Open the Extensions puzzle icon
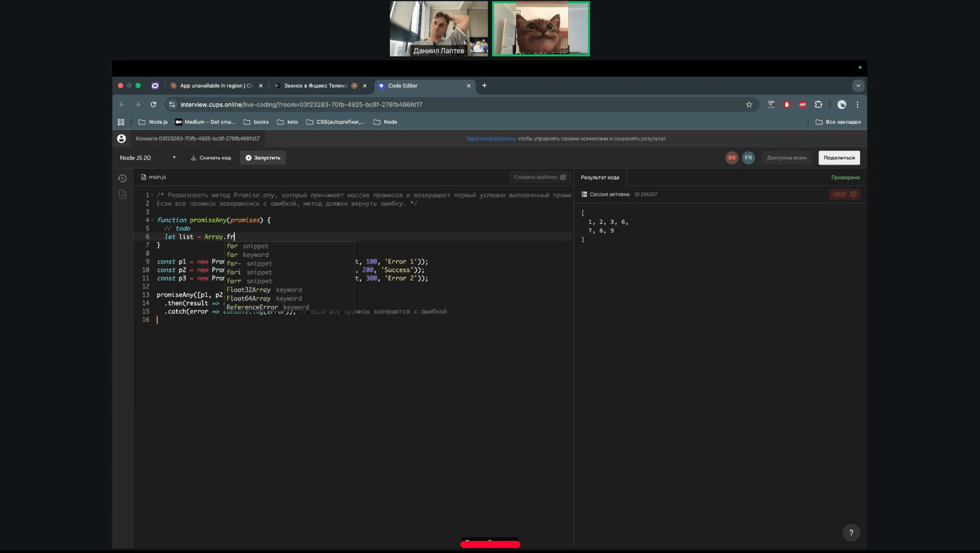The width and height of the screenshot is (980, 553). click(x=819, y=105)
